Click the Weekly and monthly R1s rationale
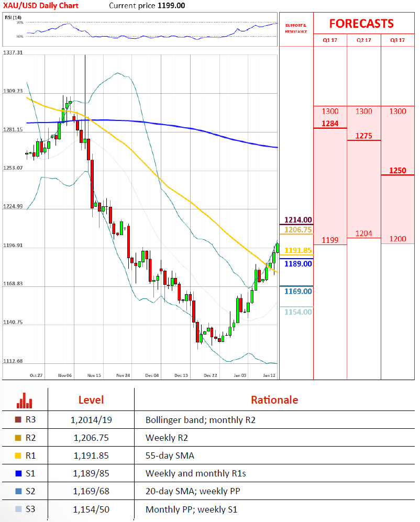The width and height of the screenshot is (420, 522). point(195,473)
